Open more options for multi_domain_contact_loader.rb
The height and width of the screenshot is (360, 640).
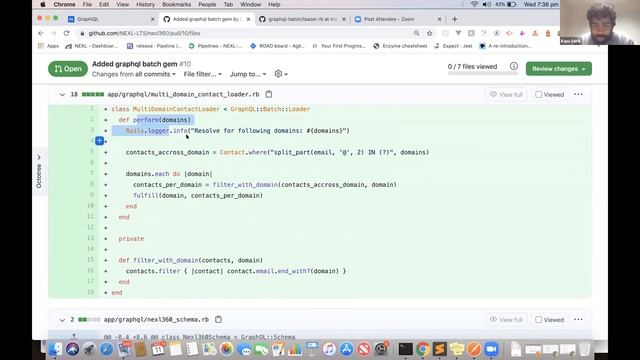click(x=578, y=94)
